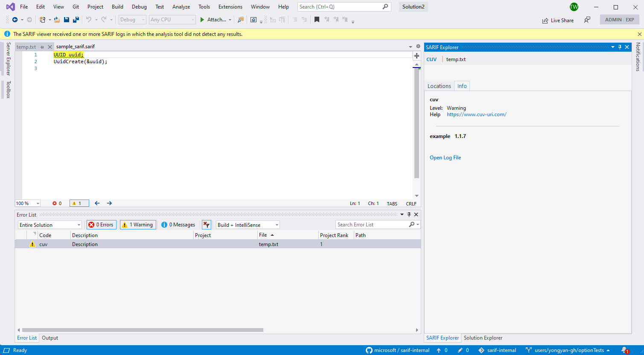Start Attach to process debugging
Image resolution: width=644 pixels, height=355 pixels.
tap(213, 19)
